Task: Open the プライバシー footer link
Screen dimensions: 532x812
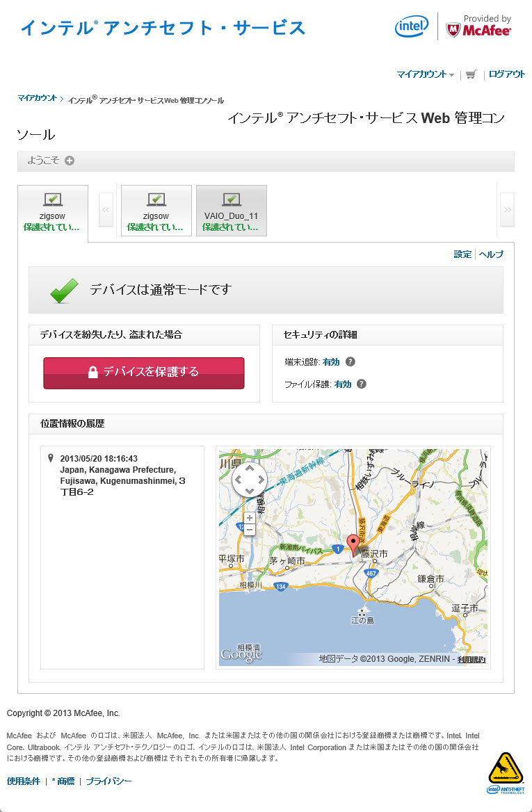Action: 108,781
